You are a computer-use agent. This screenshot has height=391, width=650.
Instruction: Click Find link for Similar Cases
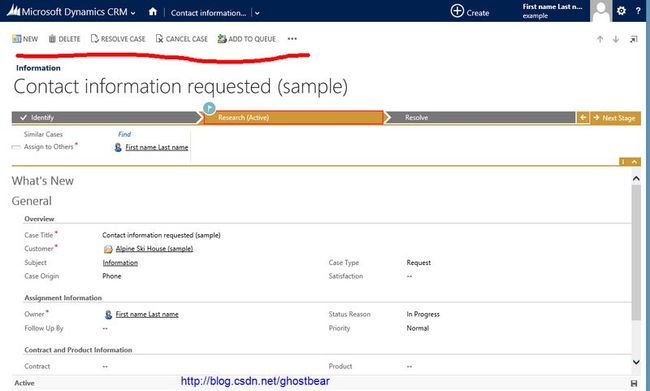coord(124,134)
